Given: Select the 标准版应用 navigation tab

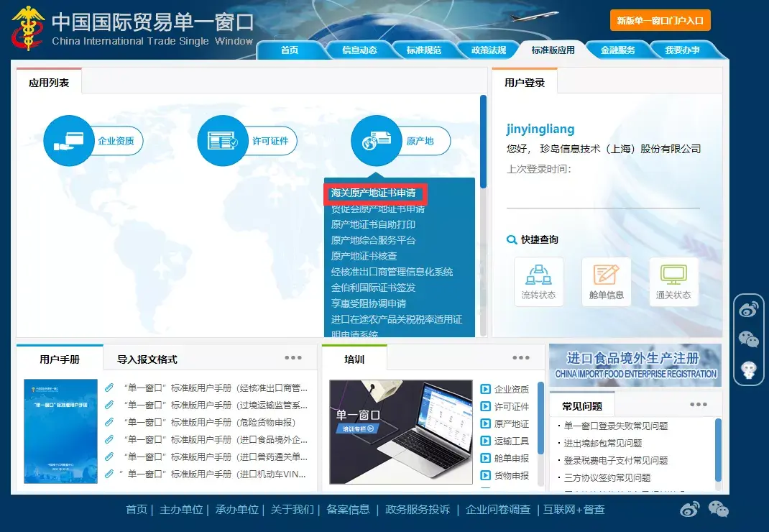Looking at the screenshot, I should [553, 50].
